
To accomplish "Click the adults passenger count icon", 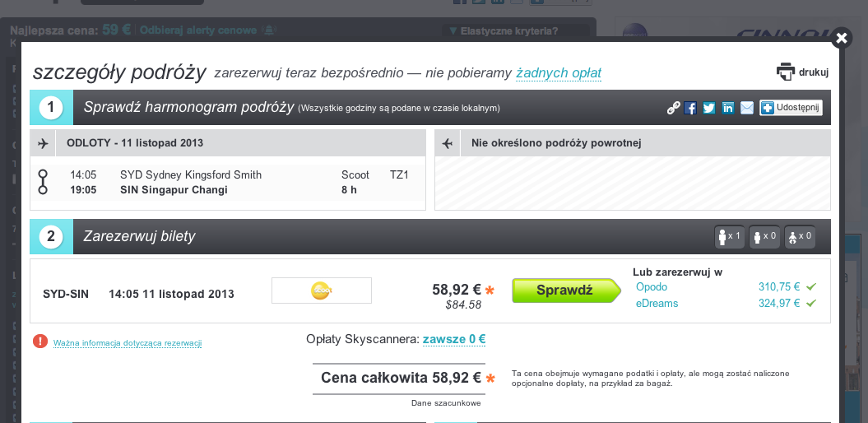I will point(729,237).
